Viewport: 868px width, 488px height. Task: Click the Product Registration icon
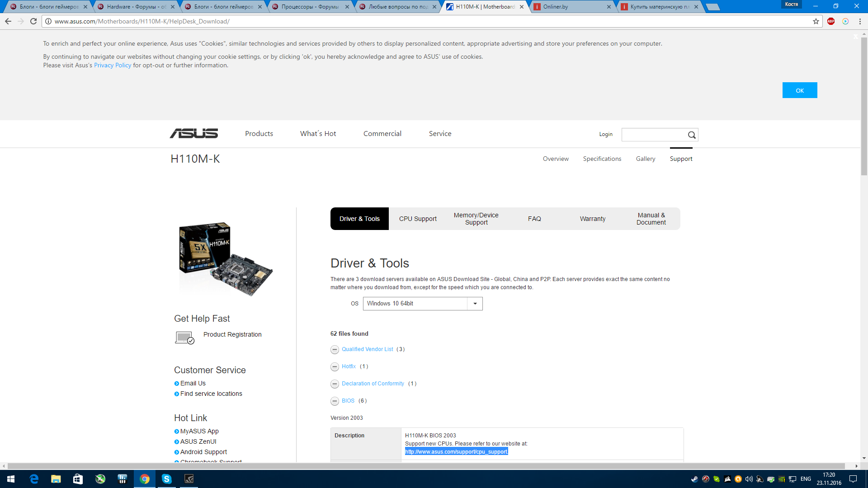pos(184,338)
